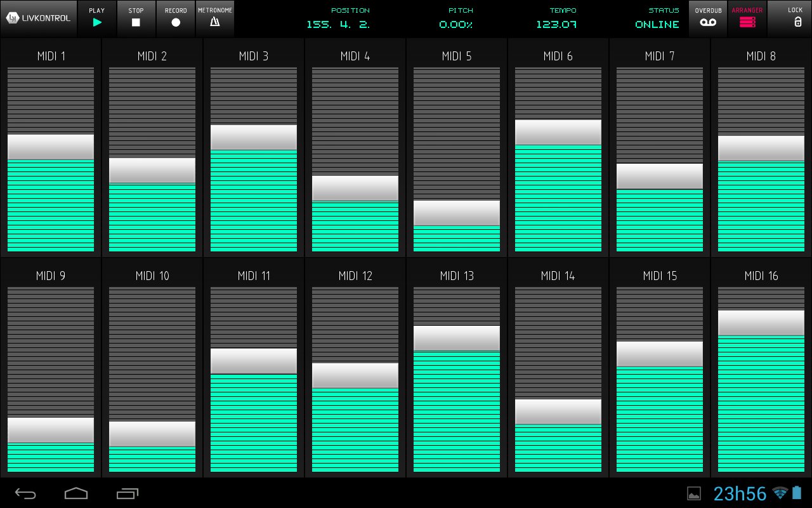Screen dimensions: 812x508
Task: Click the ONLINE status indicator
Action: [x=657, y=25]
